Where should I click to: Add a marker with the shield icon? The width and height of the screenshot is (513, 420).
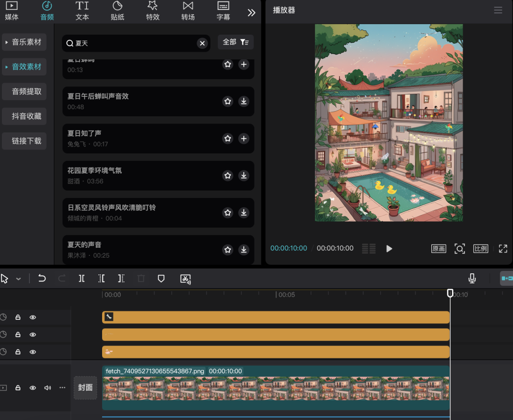click(161, 279)
